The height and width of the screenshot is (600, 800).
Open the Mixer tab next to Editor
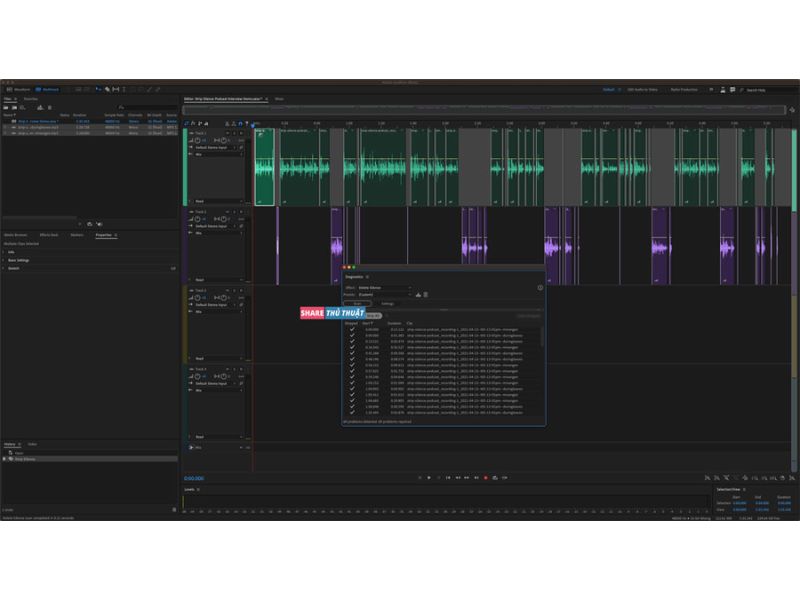tap(279, 99)
